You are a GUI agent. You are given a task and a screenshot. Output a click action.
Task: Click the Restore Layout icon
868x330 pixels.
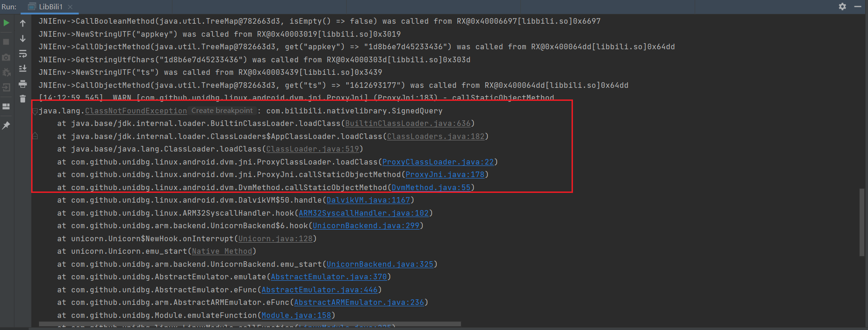7,106
